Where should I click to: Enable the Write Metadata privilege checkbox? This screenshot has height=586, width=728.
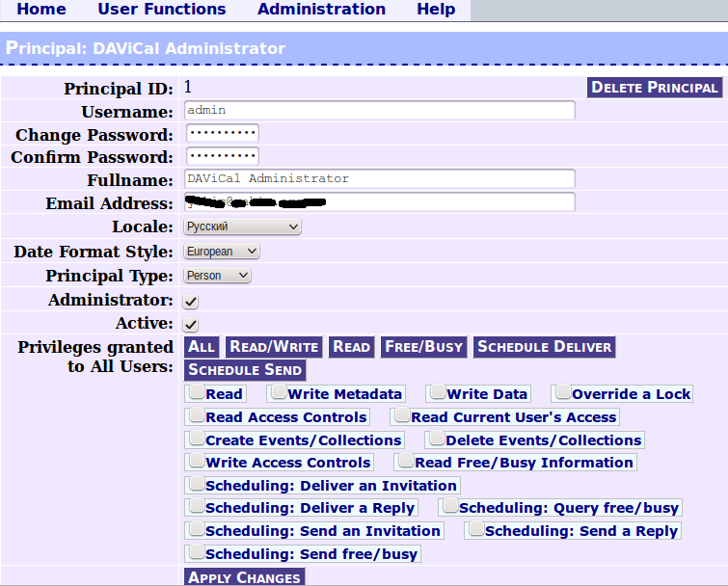coord(279,392)
